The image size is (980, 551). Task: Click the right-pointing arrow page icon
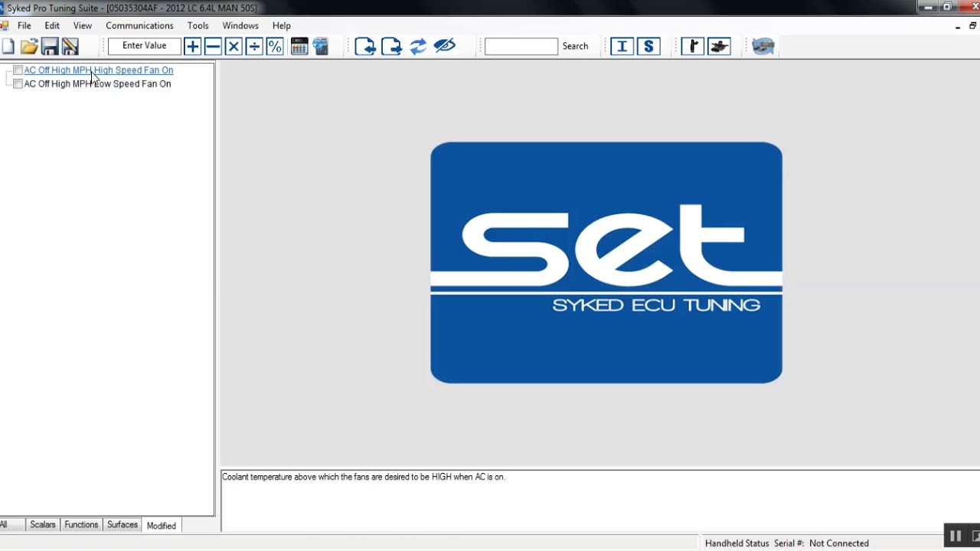click(x=391, y=47)
